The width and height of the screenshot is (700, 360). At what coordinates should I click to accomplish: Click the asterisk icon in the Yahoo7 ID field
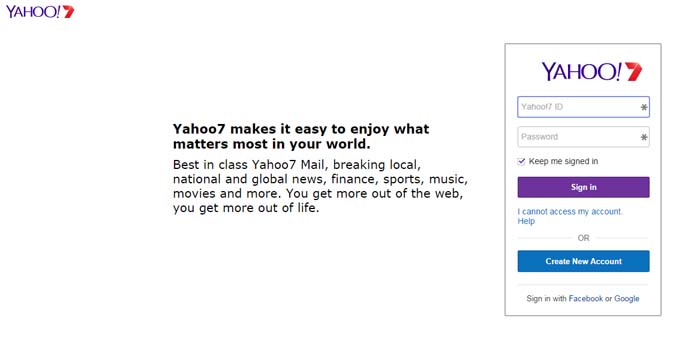[x=644, y=107]
